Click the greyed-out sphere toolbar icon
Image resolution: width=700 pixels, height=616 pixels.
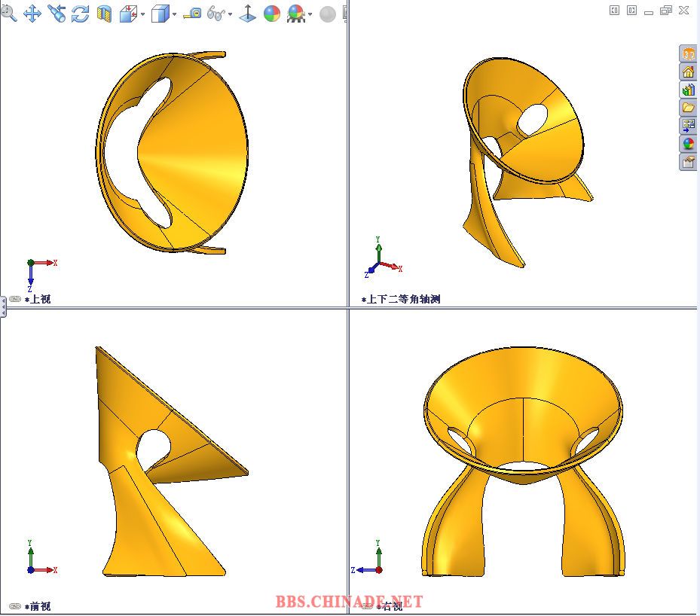tap(328, 14)
